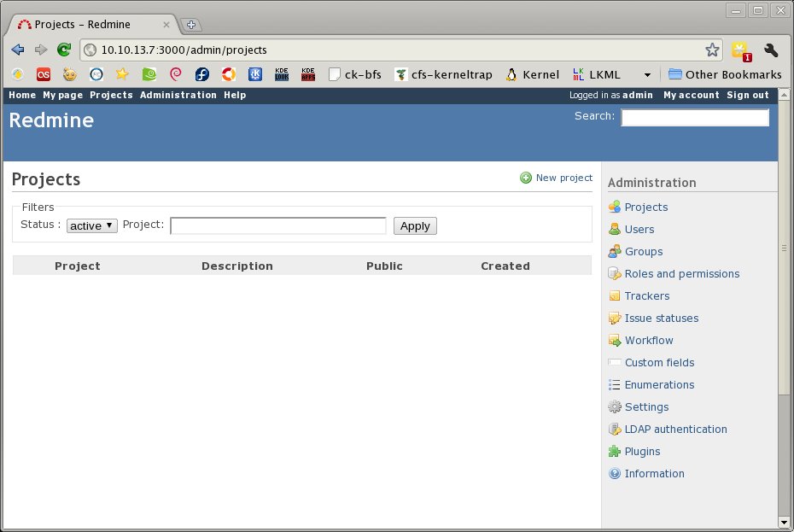This screenshot has height=532, width=794.
Task: Click the Users icon in sidebar
Action: tap(614, 229)
